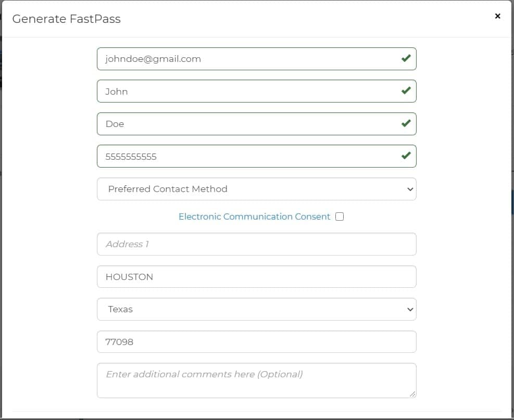Open the Electronic Communication Consent link
The height and width of the screenshot is (420, 514).
pyautogui.click(x=254, y=217)
